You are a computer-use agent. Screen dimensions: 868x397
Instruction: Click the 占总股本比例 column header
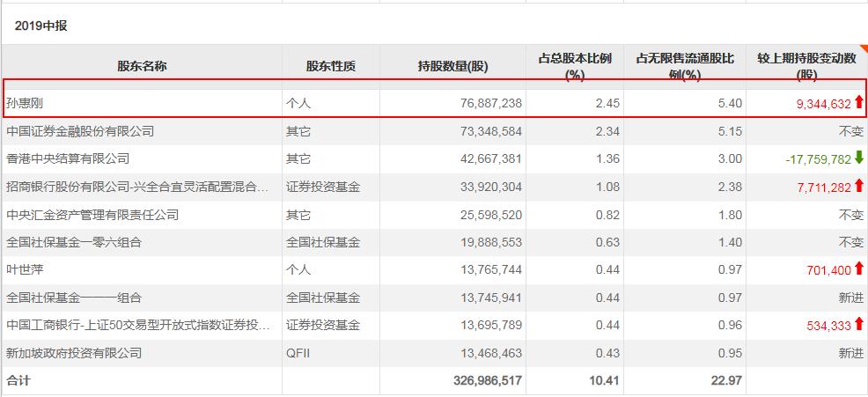(575, 66)
